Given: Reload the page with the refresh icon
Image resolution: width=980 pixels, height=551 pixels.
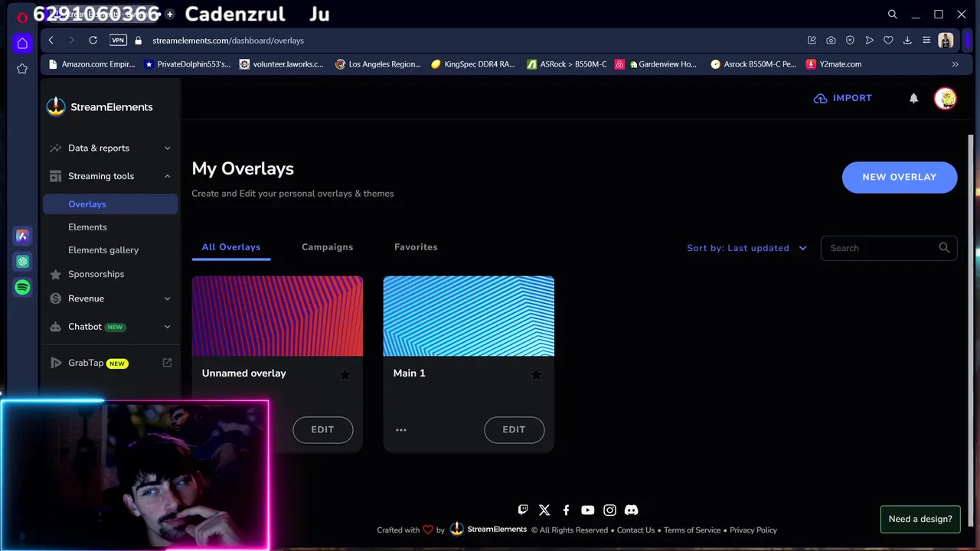Looking at the screenshot, I should (93, 40).
